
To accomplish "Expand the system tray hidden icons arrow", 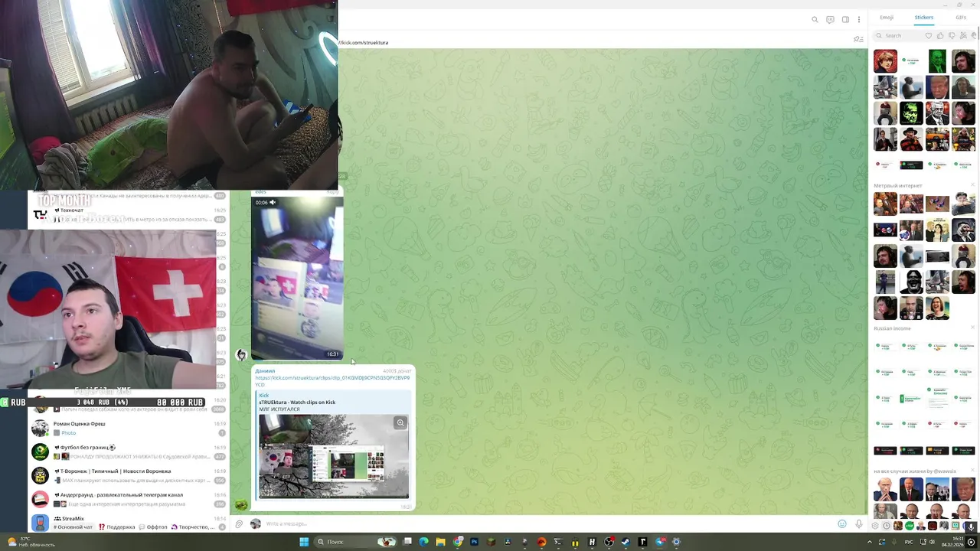I will (x=870, y=542).
